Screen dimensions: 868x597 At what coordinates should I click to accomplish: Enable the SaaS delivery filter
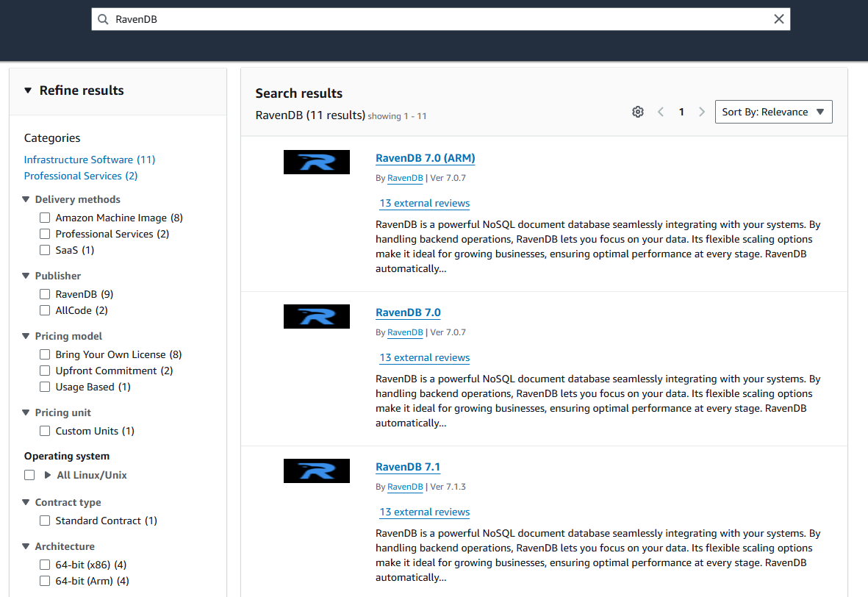click(45, 250)
